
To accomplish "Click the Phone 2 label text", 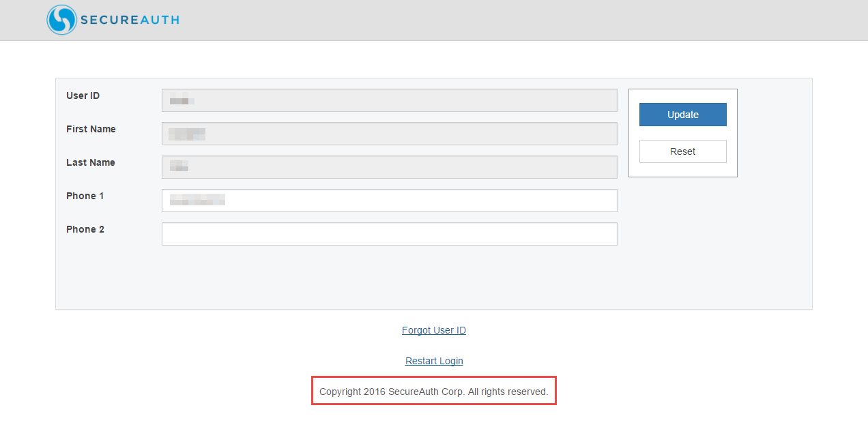I will (85, 229).
